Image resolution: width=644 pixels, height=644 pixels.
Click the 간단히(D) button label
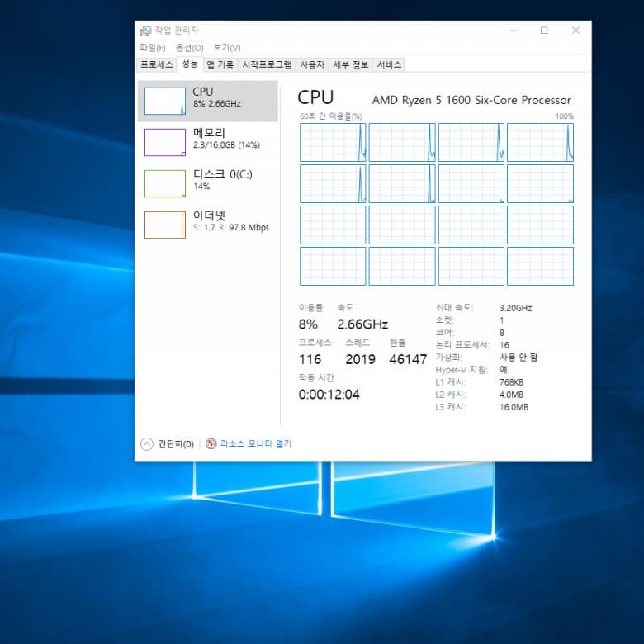(x=176, y=444)
